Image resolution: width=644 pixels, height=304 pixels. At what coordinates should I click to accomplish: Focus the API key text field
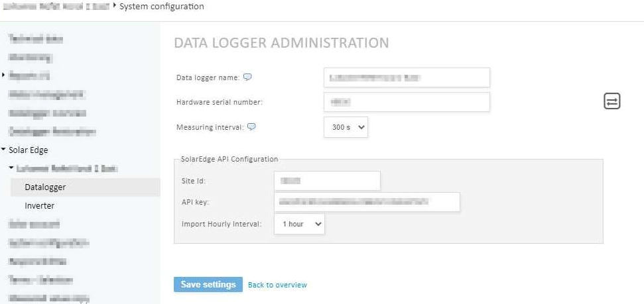pyautogui.click(x=367, y=201)
